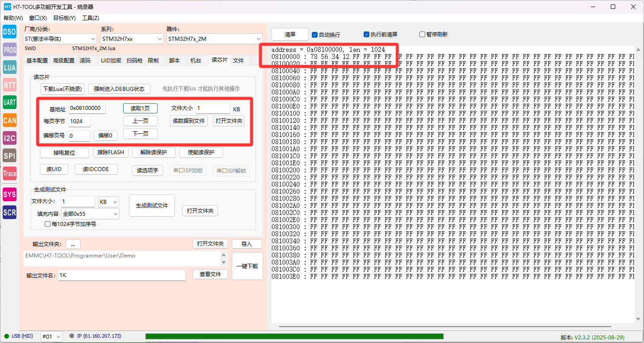Click the Trace sidebar icon

[x=9, y=174]
